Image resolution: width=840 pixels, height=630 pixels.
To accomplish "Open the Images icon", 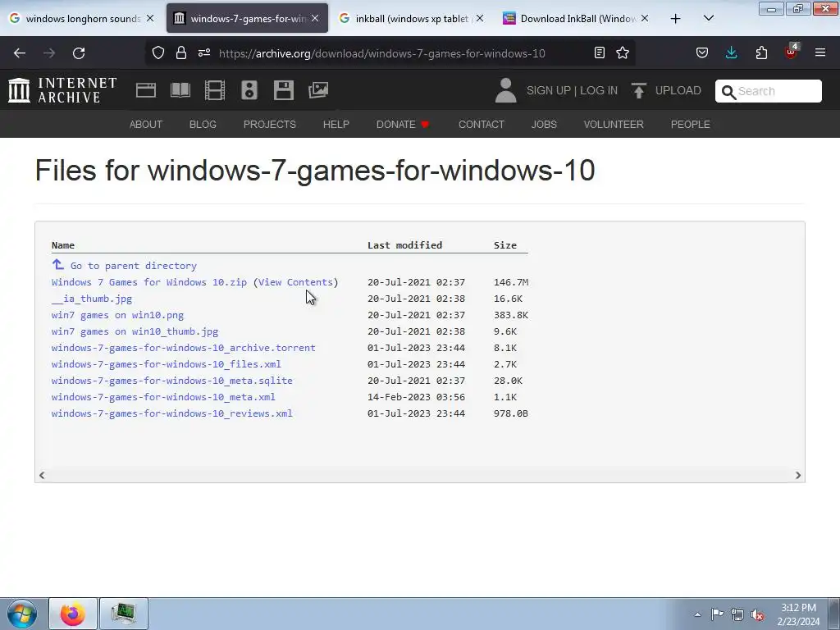I will click(318, 90).
